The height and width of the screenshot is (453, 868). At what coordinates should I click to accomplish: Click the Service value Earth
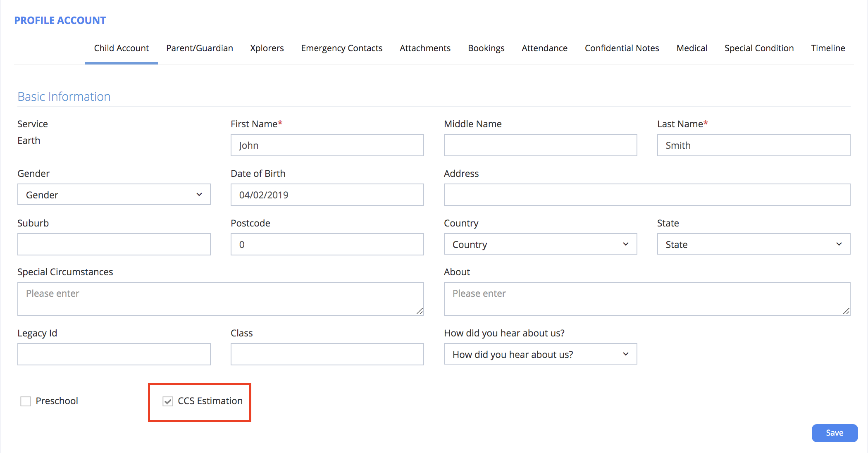[x=29, y=141]
